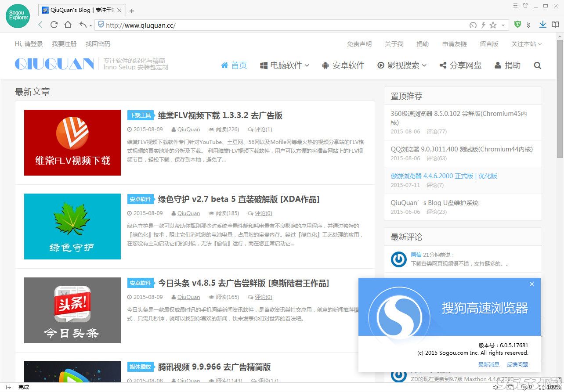Open the browser main menu icon
Viewport: 564px width, 392px height.
[516, 5]
